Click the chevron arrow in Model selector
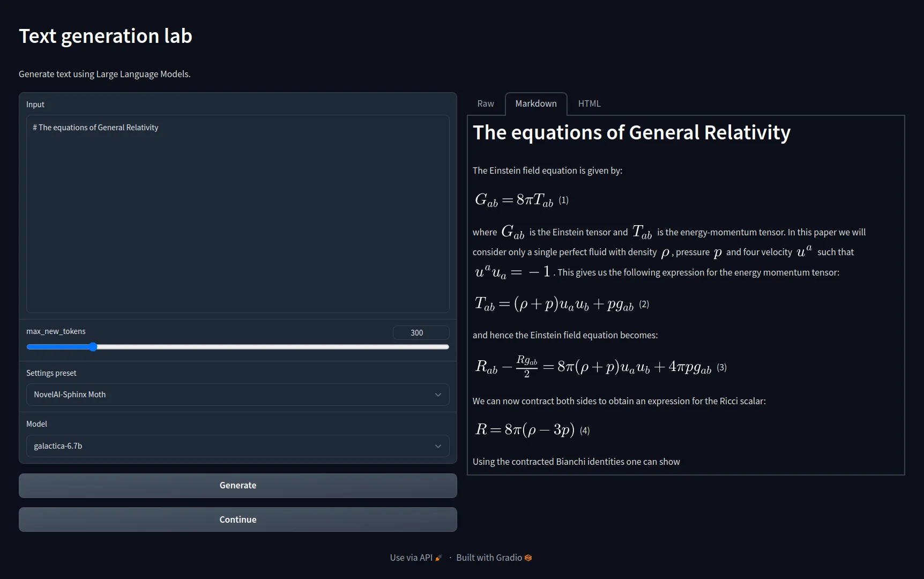924x579 pixels. pos(438,446)
